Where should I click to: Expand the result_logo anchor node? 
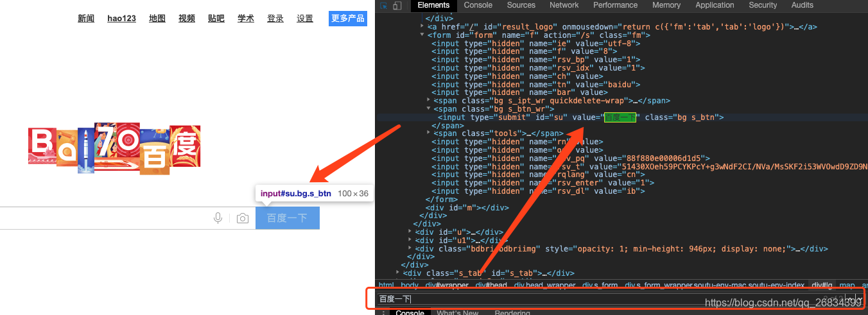422,27
